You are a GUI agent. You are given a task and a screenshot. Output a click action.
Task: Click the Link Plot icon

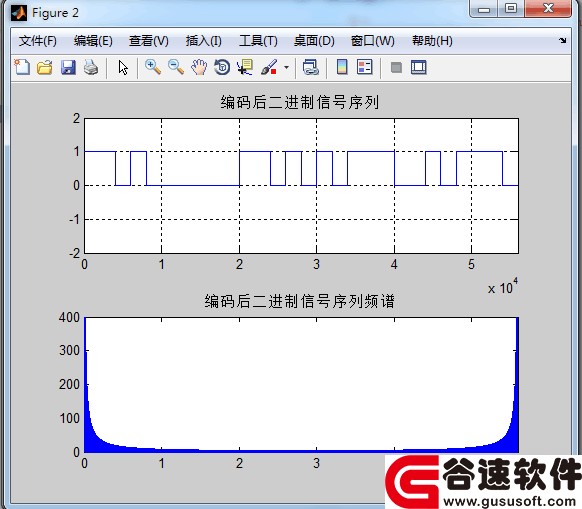tap(311, 68)
